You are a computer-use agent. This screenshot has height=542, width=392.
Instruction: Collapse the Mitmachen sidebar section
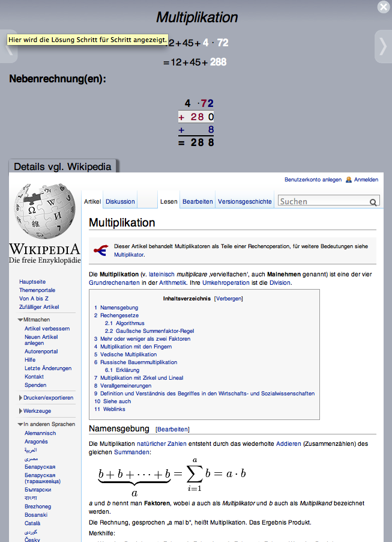pyautogui.click(x=20, y=320)
